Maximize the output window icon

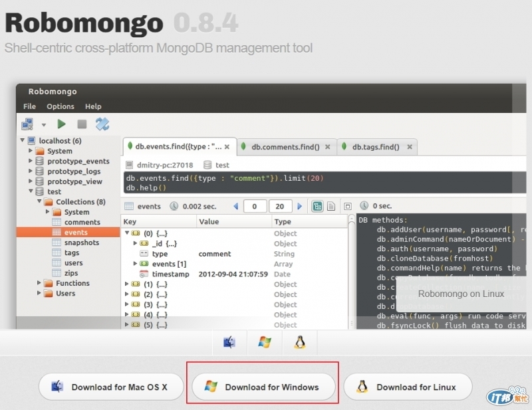click(x=347, y=206)
